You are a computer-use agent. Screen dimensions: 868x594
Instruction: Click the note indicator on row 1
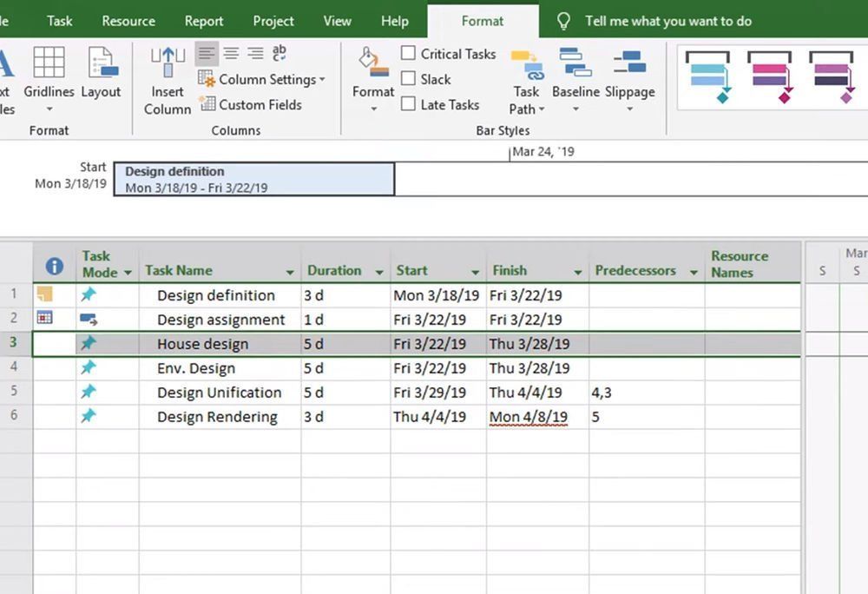coord(45,294)
